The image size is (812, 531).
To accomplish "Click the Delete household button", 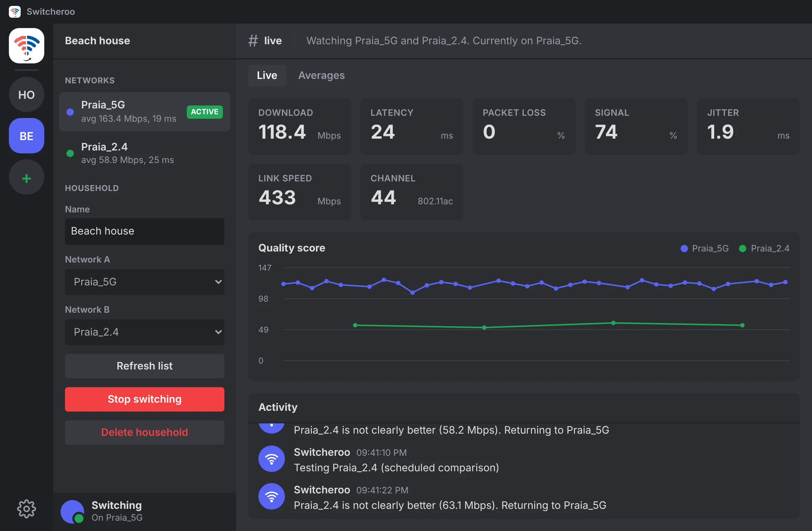I will (145, 433).
